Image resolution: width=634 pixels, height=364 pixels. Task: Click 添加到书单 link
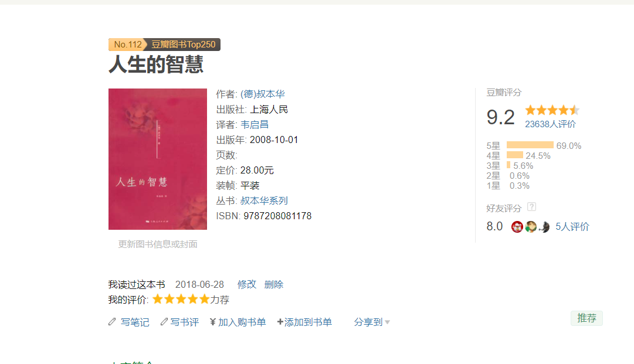[x=308, y=322]
